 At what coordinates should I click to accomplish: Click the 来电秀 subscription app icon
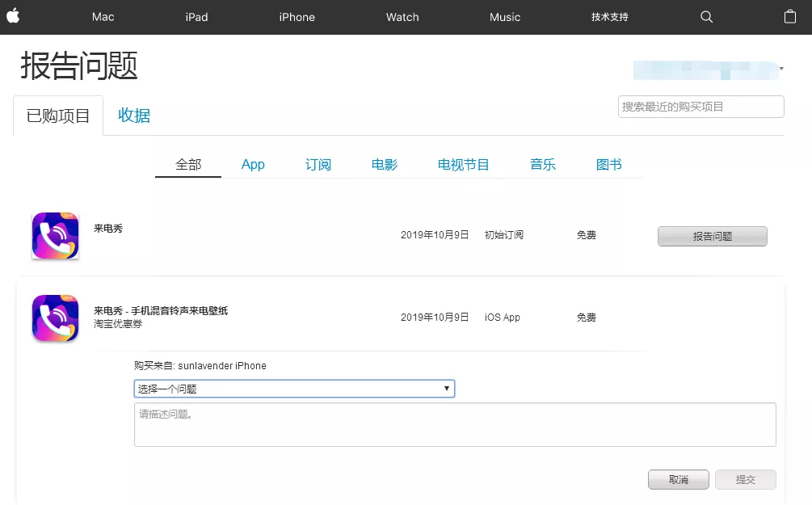tap(56, 236)
